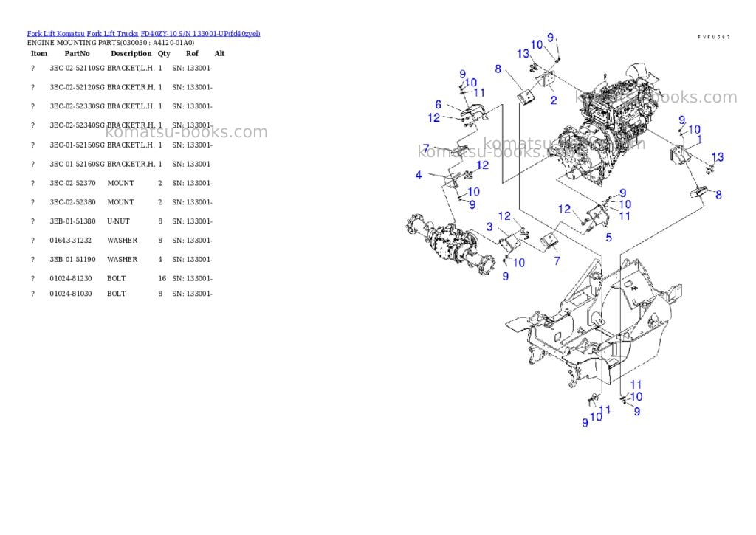Click the Description column header
Screen dimensions: 756x535
131,53
